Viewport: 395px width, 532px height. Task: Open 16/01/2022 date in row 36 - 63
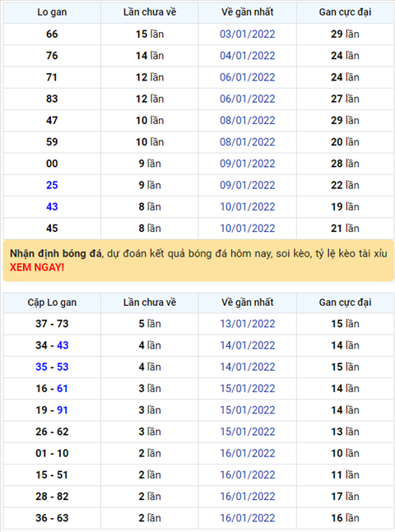247,518
